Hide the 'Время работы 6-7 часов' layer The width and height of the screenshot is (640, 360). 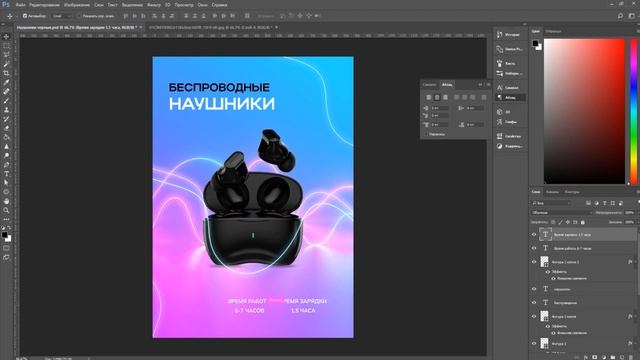point(534,248)
